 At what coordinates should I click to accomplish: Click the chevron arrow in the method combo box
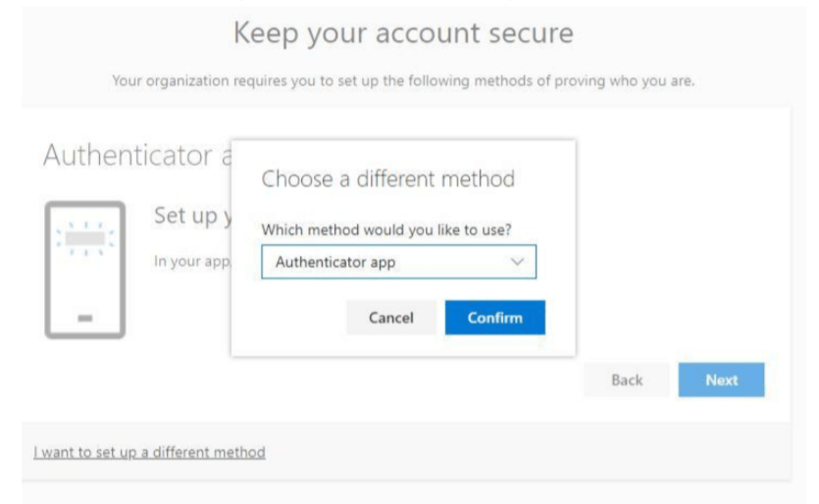pyautogui.click(x=519, y=262)
